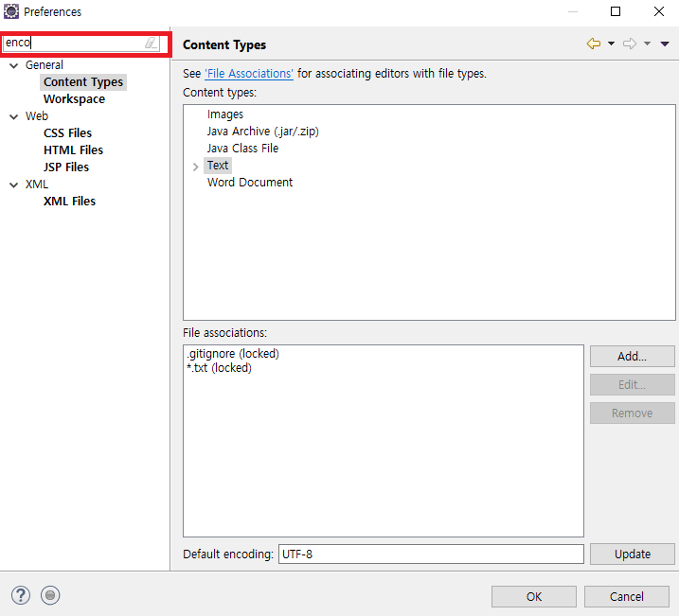The image size is (679, 616).
Task: Click the back navigation arrow icon
Action: pyautogui.click(x=594, y=44)
